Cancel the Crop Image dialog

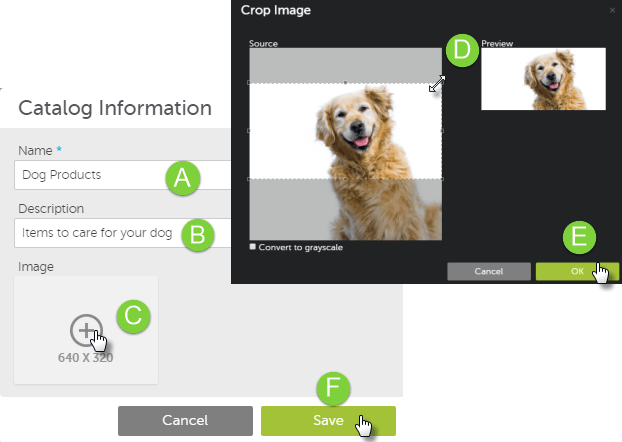[487, 270]
